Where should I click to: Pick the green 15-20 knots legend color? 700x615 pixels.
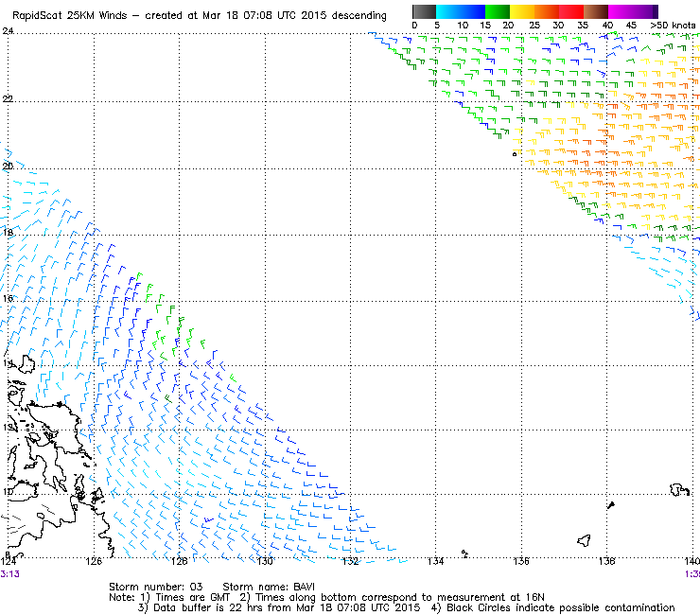click(x=498, y=11)
